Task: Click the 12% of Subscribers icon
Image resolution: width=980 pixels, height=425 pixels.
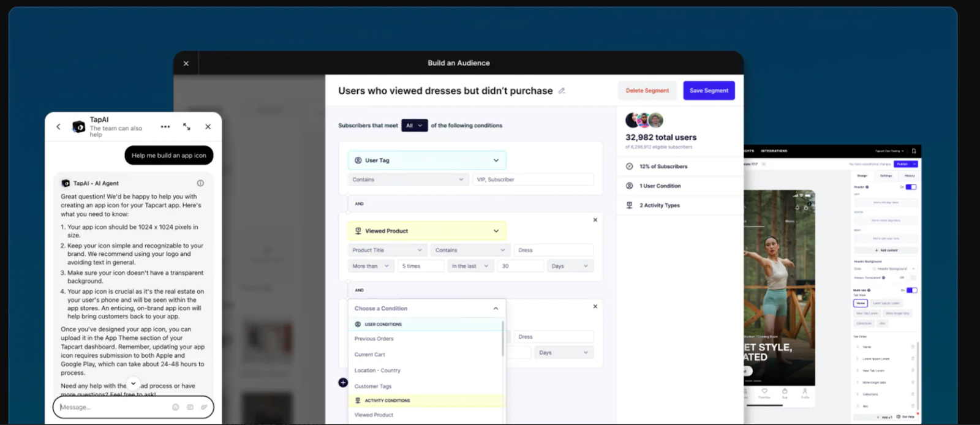Action: point(629,167)
